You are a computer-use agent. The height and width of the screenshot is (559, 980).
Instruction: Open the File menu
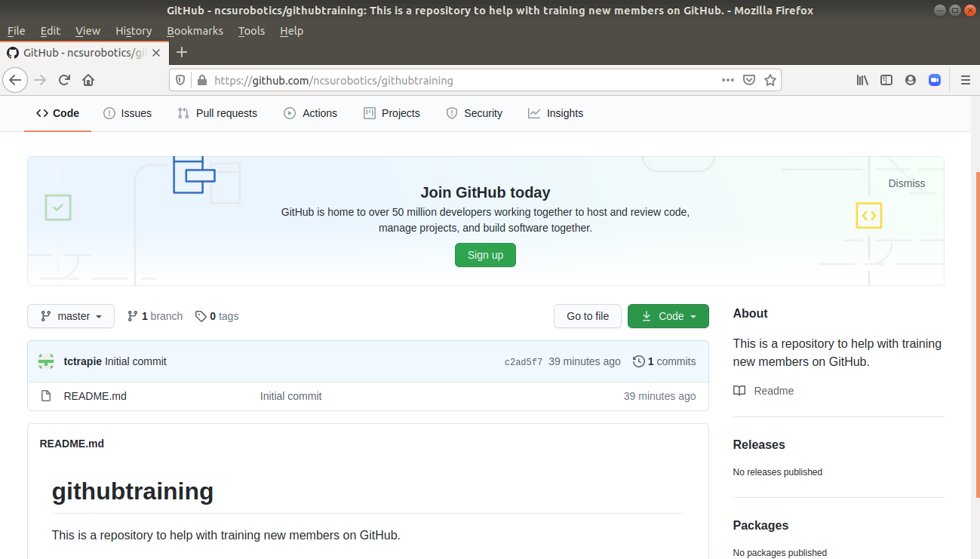tap(16, 31)
